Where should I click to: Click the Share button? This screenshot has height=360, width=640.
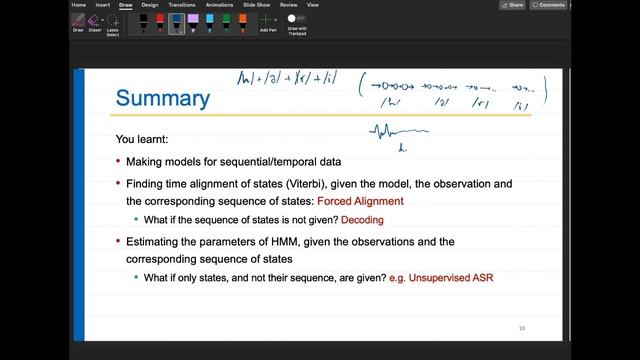click(x=512, y=5)
